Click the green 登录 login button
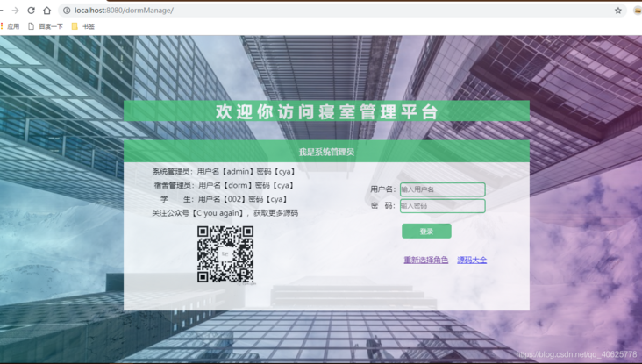The height and width of the screenshot is (364, 642). (x=426, y=232)
